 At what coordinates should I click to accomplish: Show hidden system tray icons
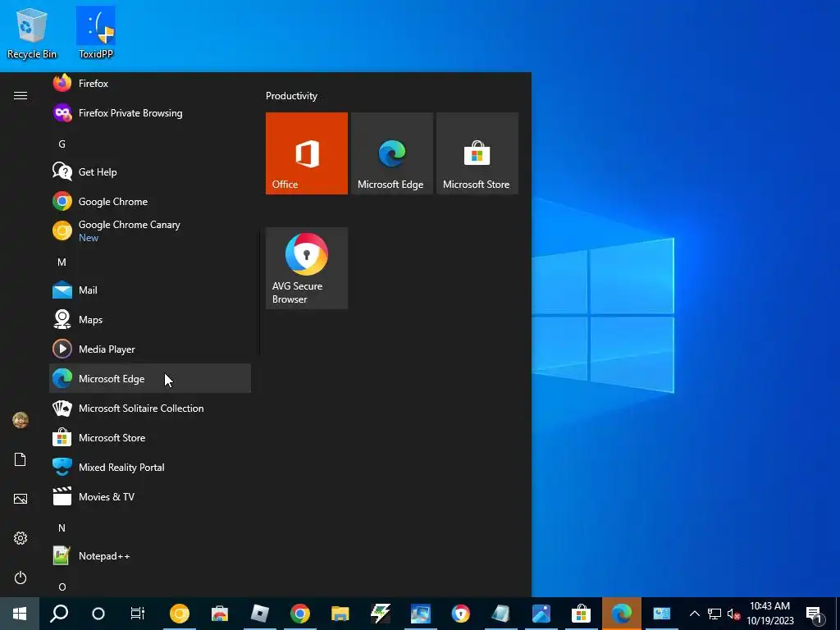click(694, 614)
